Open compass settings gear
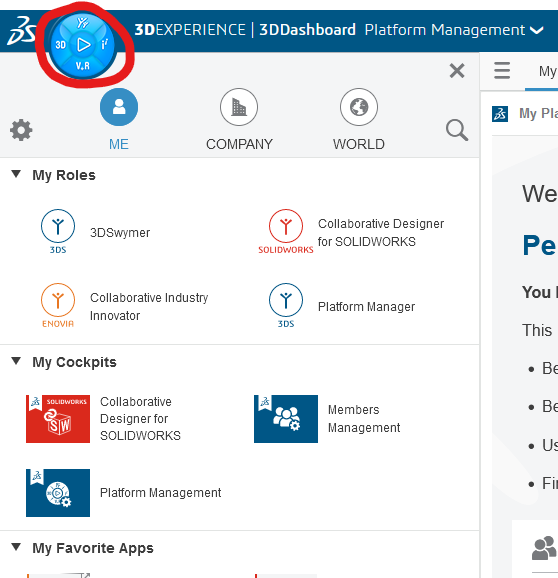 [x=21, y=130]
